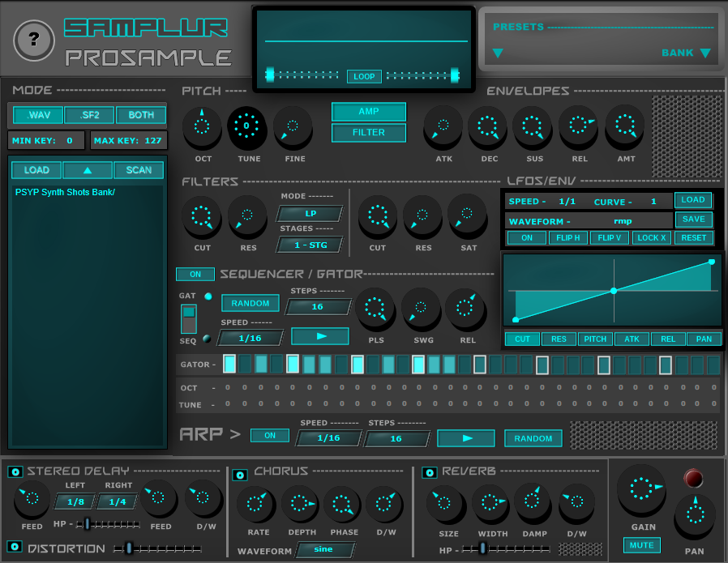Adjust the reverb HP slider
Image resolution: width=728 pixels, height=563 pixels.
(x=506, y=549)
